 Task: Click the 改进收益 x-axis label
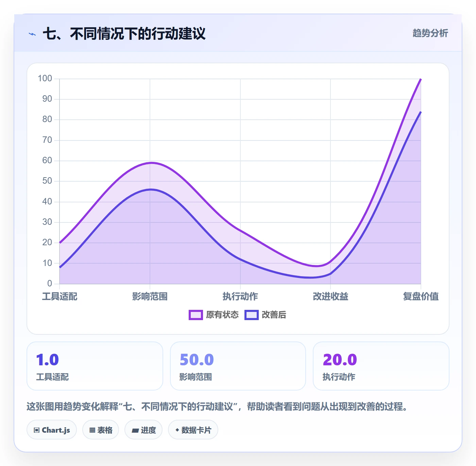tap(330, 297)
